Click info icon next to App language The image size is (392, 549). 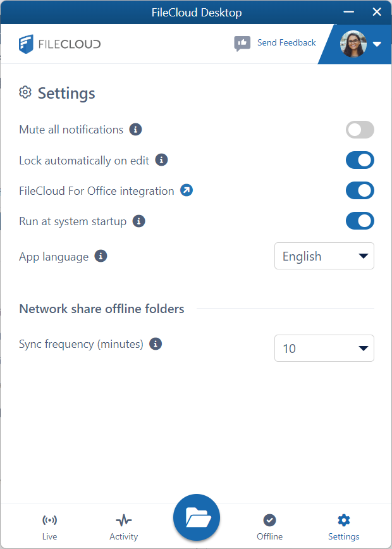[x=101, y=256]
